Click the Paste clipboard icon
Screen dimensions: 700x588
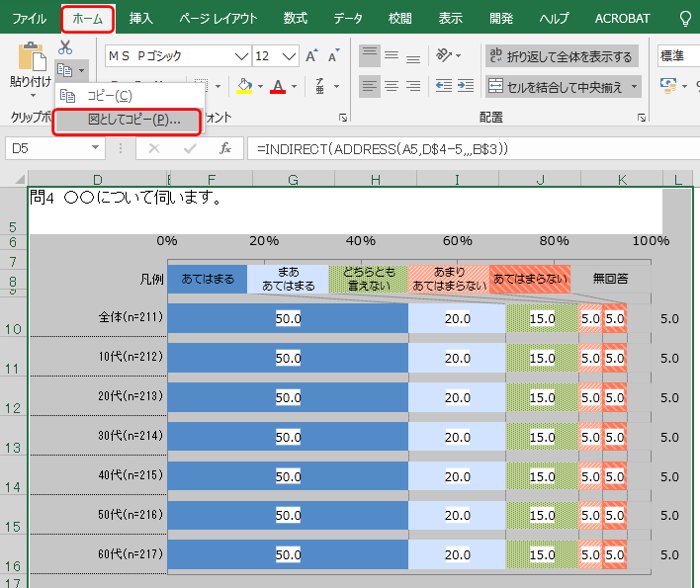coord(32,56)
